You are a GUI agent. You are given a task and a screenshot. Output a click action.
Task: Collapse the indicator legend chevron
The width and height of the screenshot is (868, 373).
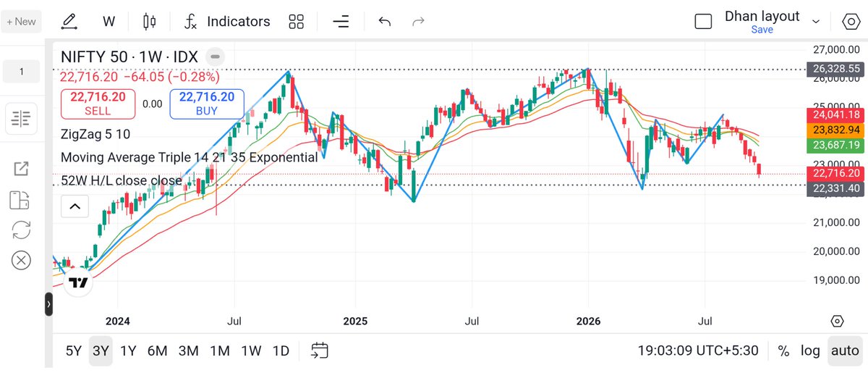(75, 206)
